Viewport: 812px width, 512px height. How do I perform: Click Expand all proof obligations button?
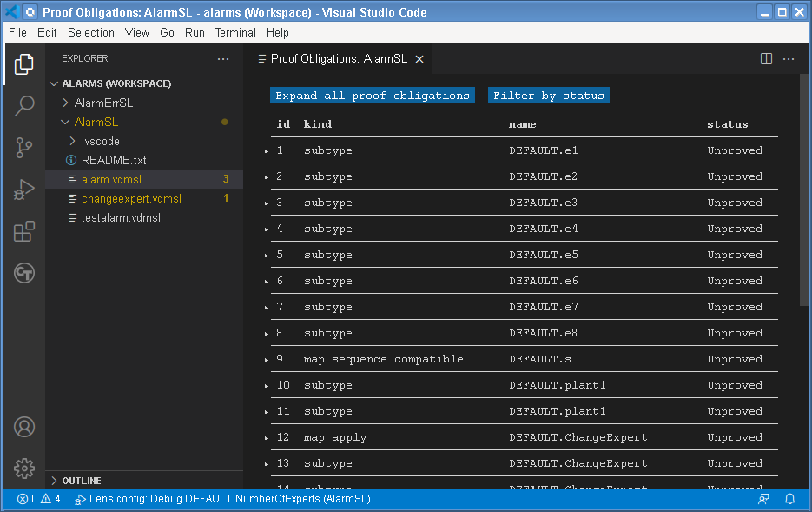(372, 96)
